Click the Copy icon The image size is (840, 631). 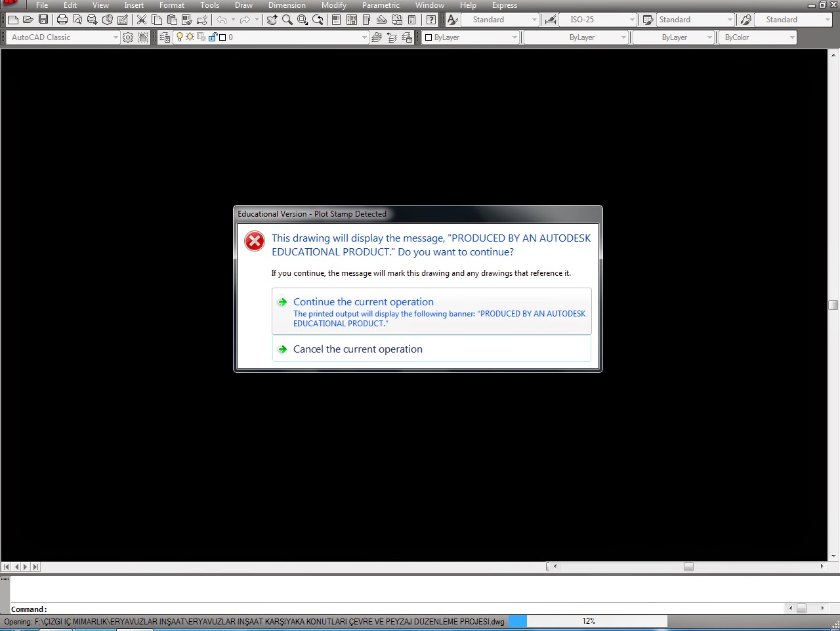coord(157,20)
